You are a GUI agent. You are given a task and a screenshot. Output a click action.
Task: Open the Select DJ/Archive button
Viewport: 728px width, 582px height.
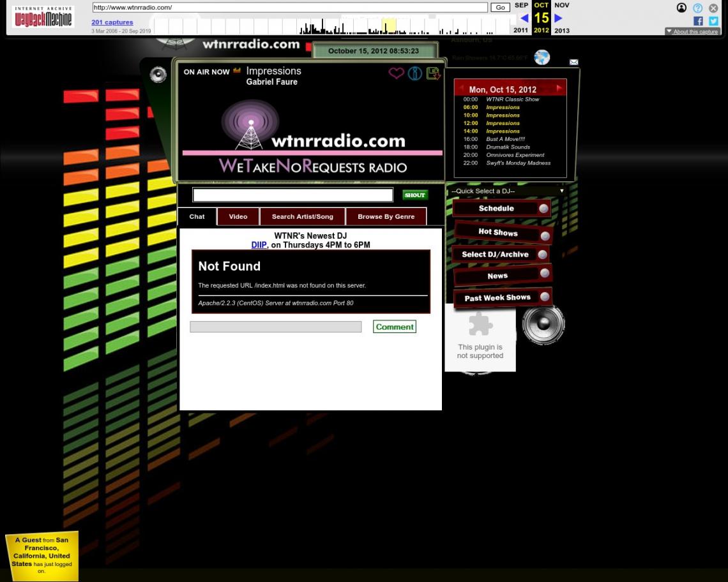pyautogui.click(x=501, y=255)
